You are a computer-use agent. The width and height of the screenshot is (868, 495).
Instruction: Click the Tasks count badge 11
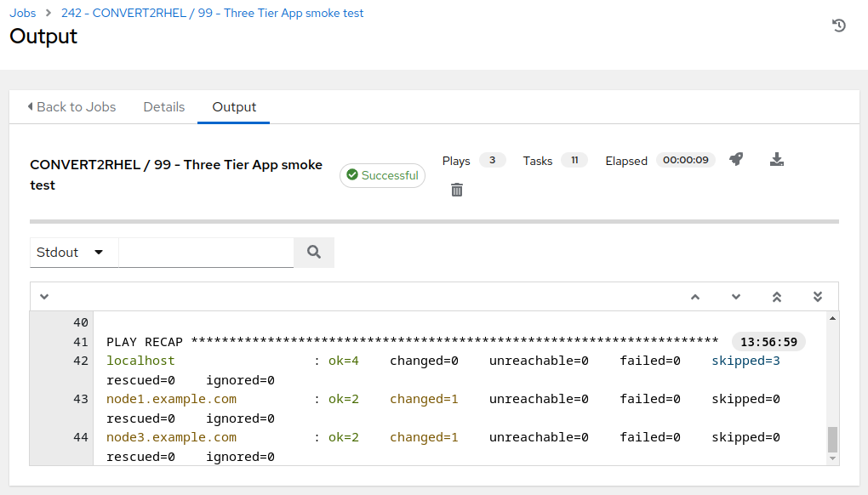574,161
